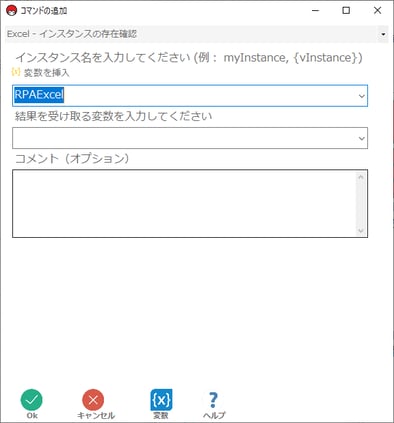Expand the command selection dropdown arrow
Viewport: 394px width, 423px height.
(383, 34)
